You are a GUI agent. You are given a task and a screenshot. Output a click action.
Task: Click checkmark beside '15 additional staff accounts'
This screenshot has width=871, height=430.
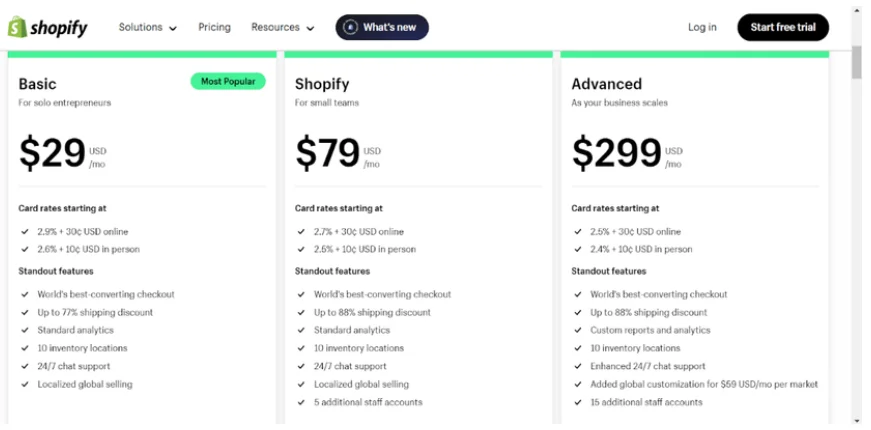578,402
